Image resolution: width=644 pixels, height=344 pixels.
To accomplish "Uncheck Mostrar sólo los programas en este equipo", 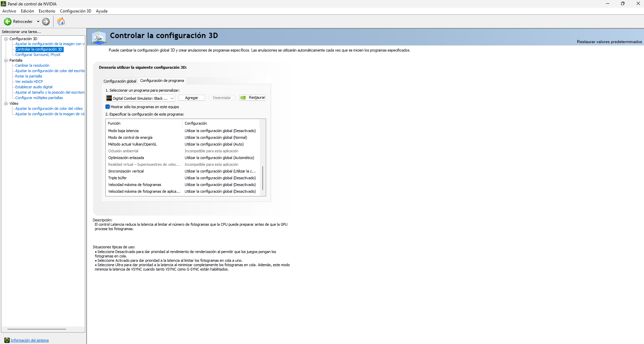I will [x=108, y=107].
